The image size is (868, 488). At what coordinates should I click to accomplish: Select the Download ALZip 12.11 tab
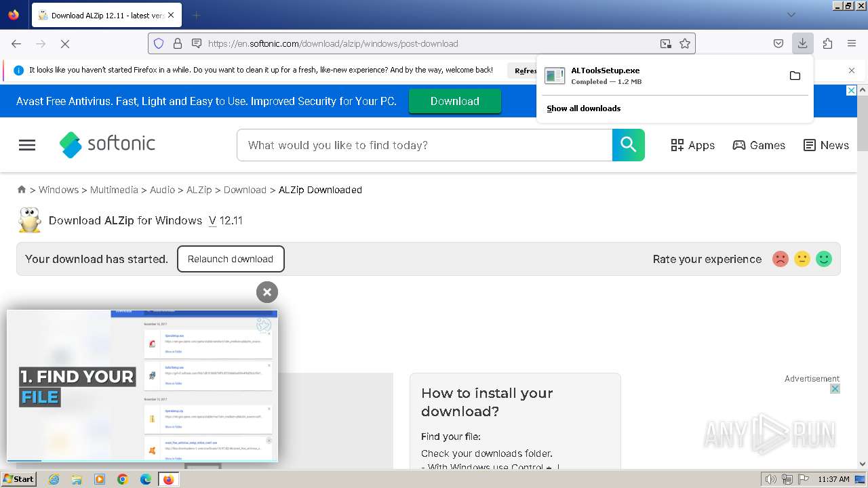[106, 15]
